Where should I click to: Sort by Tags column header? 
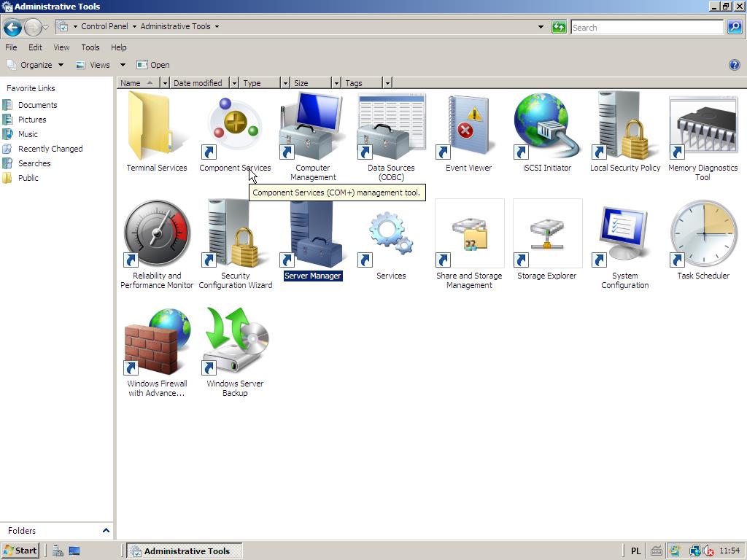[x=362, y=83]
